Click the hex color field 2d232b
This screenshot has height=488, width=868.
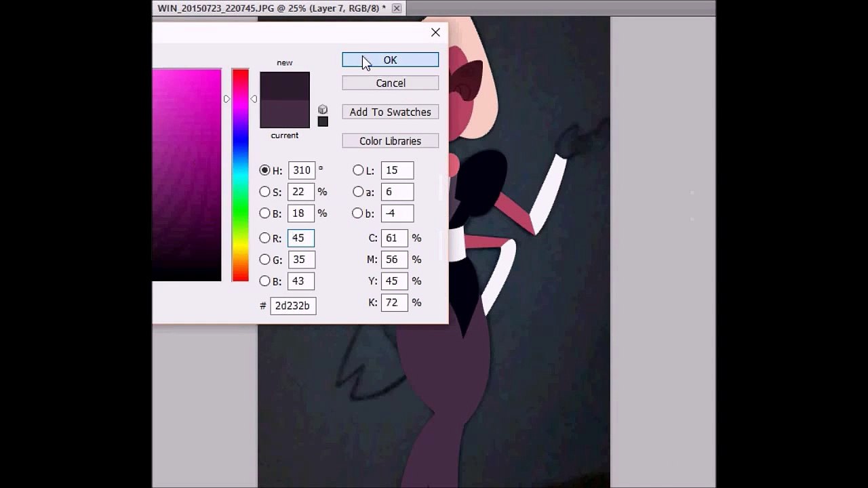tap(293, 306)
